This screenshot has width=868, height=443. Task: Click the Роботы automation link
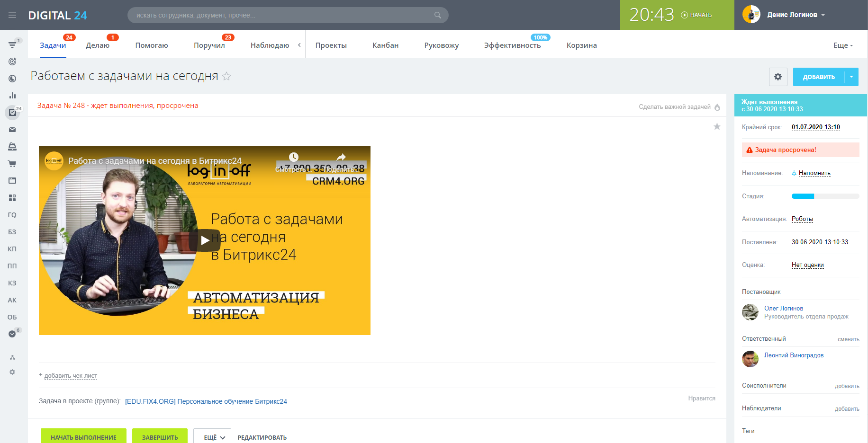[802, 219]
